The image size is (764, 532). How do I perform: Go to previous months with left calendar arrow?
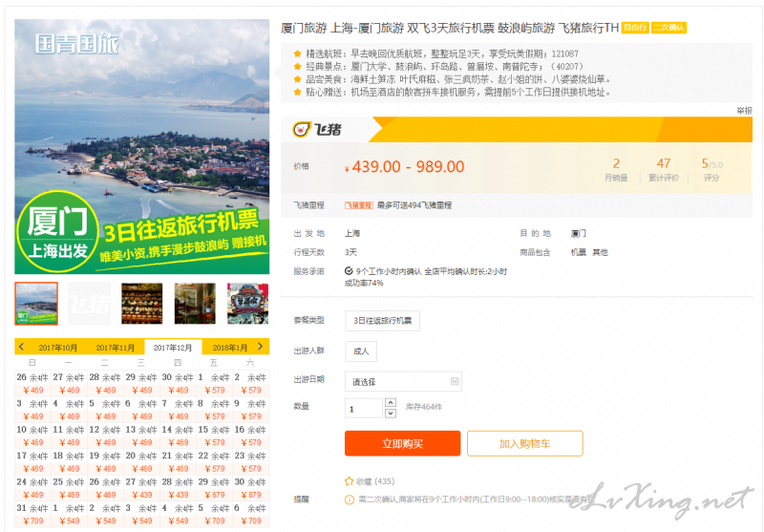click(x=21, y=347)
